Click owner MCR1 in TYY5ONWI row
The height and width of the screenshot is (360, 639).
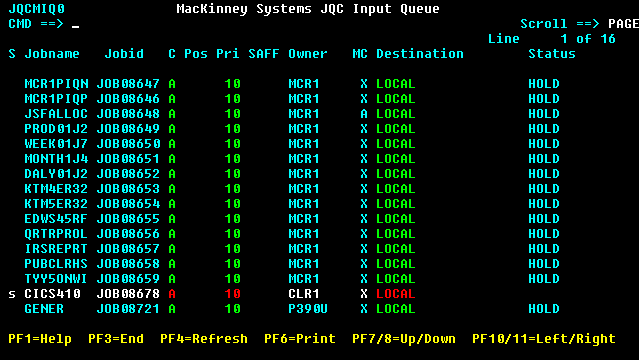304,279
